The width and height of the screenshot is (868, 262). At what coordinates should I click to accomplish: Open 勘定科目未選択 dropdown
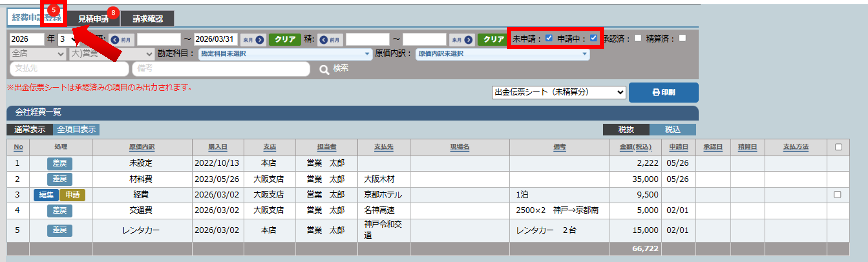coord(285,54)
